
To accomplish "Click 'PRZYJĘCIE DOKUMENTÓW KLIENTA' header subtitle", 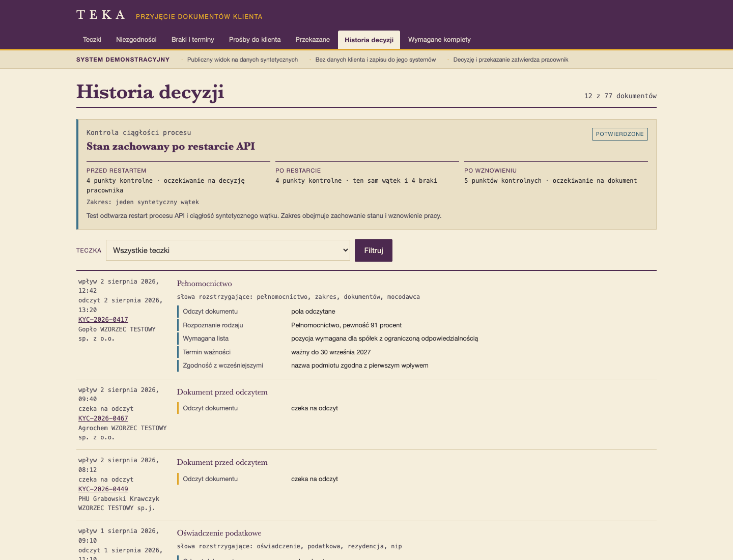I will point(199,17).
